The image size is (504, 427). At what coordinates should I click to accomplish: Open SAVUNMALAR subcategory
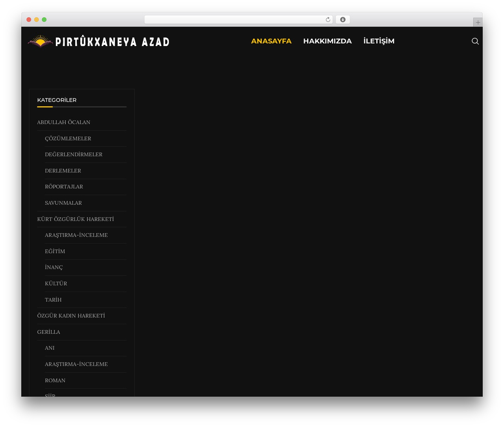(x=63, y=203)
